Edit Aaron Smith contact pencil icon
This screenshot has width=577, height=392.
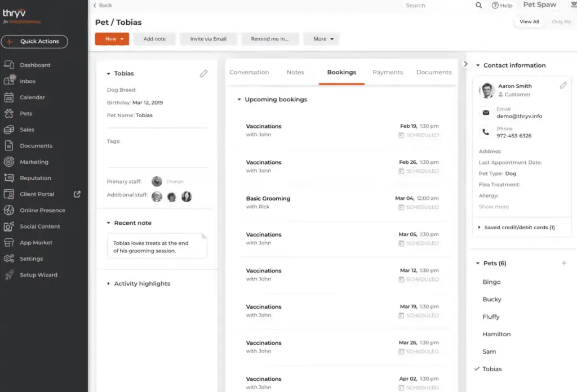click(x=563, y=86)
